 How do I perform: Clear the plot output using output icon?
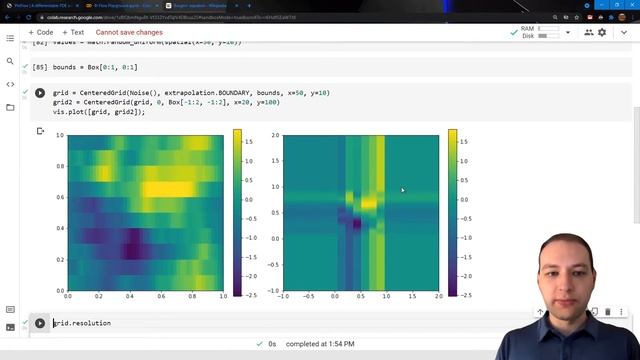(40, 131)
